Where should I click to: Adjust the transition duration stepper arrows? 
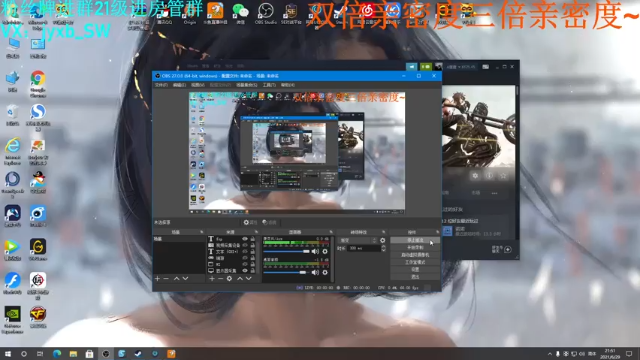pyautogui.click(x=383, y=248)
